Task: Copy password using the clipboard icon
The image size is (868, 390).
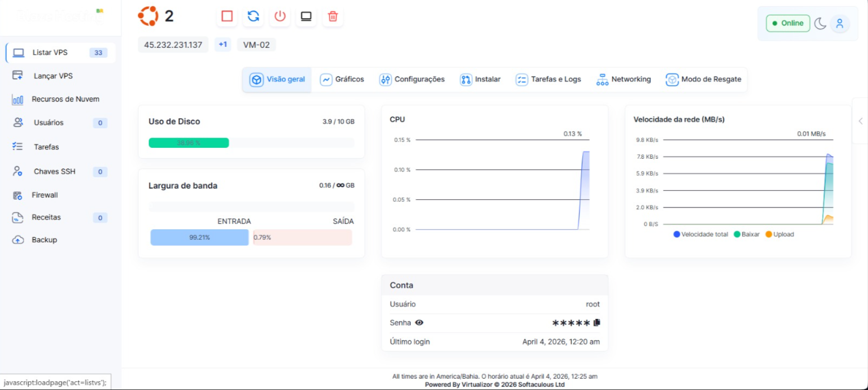Action: click(x=597, y=323)
